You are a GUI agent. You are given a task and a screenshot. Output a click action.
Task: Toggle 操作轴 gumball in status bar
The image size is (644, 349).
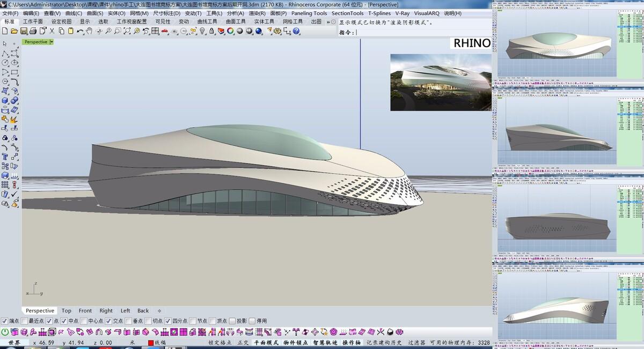coord(352,343)
